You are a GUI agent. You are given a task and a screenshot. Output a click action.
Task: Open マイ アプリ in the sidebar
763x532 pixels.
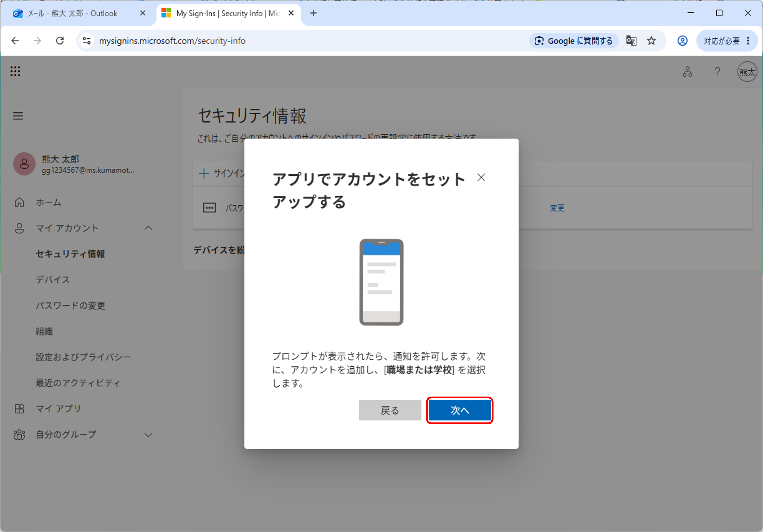click(58, 408)
